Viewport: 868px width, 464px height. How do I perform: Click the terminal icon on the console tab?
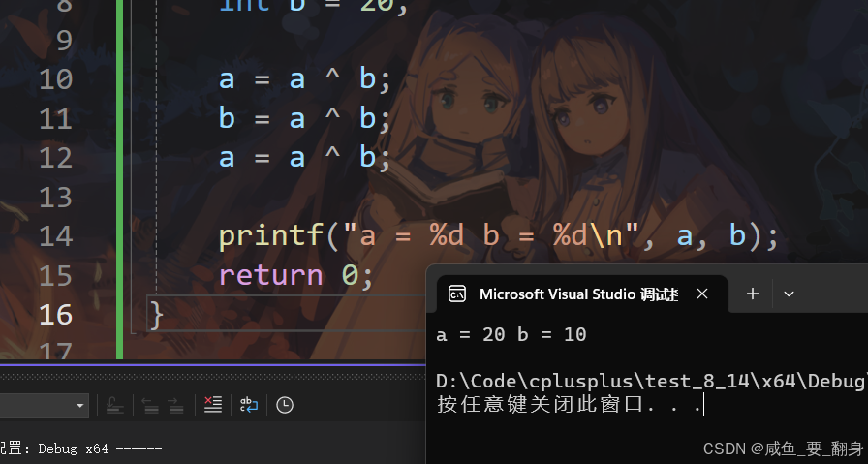coord(457,294)
